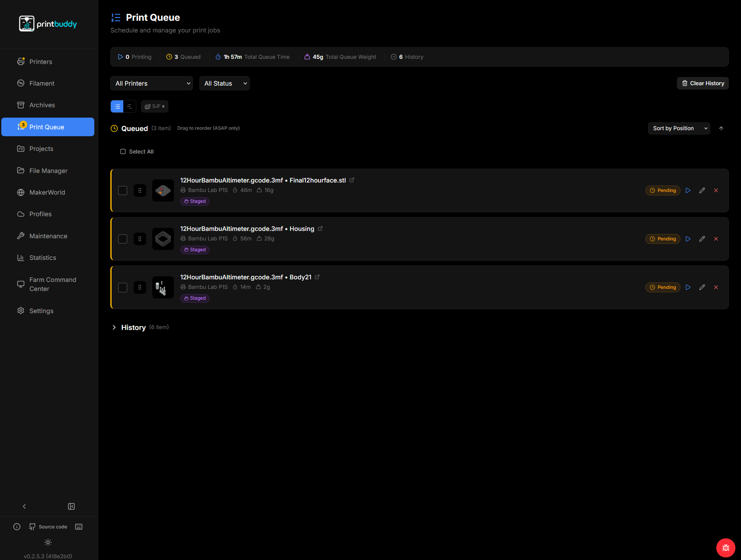Start the Final12hourface.stl print job
Screen dimensions: 741x560
click(x=688, y=190)
